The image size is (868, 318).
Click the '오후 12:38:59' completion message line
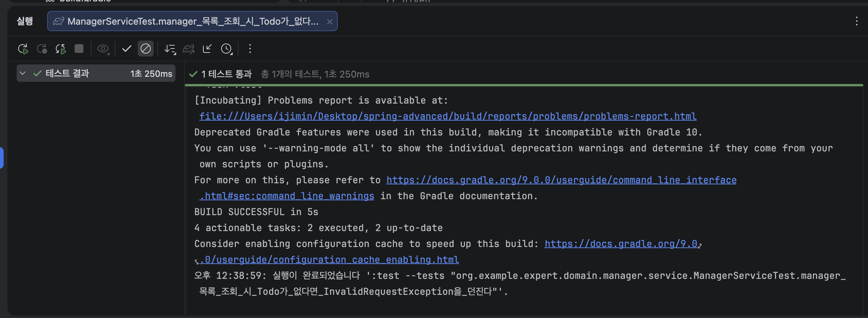[x=520, y=284]
